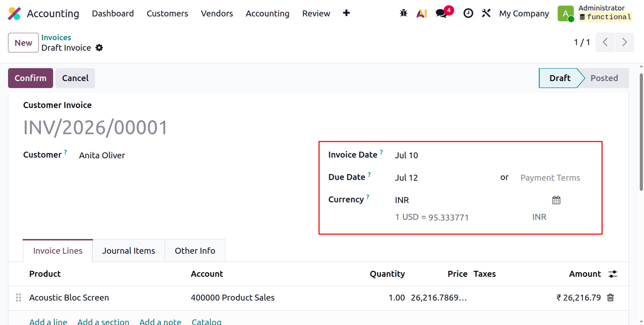Click the amount ₹ 26,216.79 cell
The image size is (644, 325).
(578, 297)
